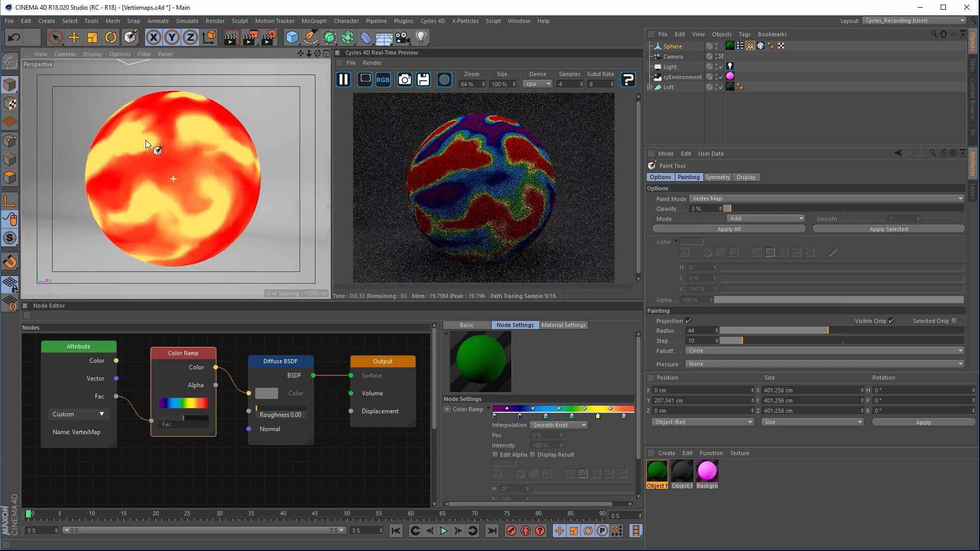Disable the Visible Only checkbox
Image resolution: width=980 pixels, height=551 pixels.
(891, 321)
